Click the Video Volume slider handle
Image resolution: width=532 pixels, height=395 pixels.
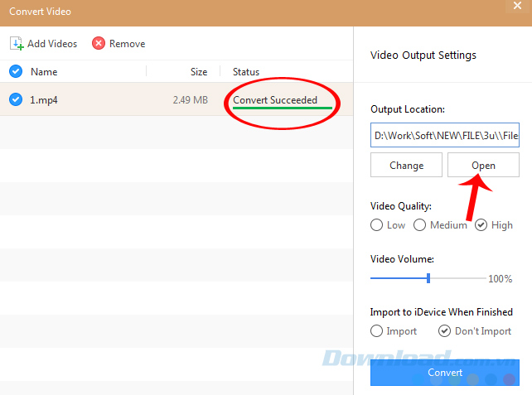click(428, 278)
